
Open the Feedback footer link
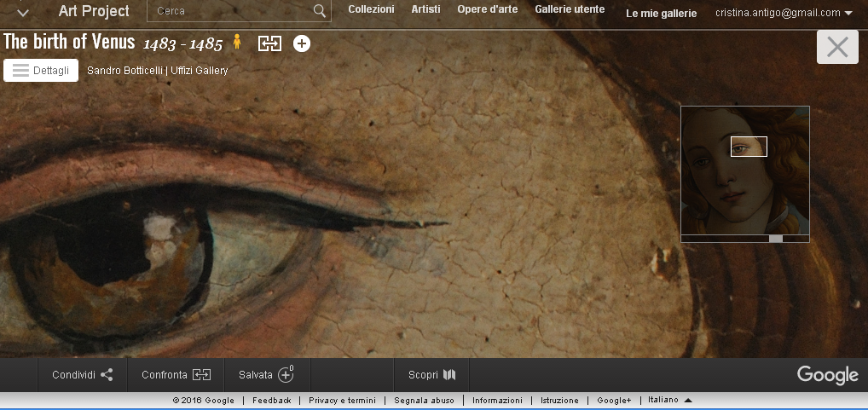click(x=272, y=400)
